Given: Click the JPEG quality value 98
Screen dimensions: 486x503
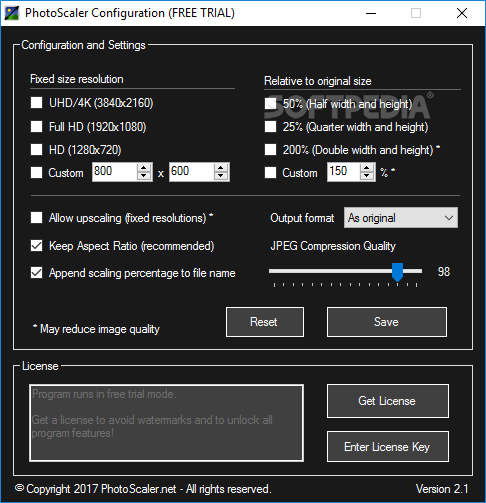Looking at the screenshot, I should pyautogui.click(x=444, y=272).
